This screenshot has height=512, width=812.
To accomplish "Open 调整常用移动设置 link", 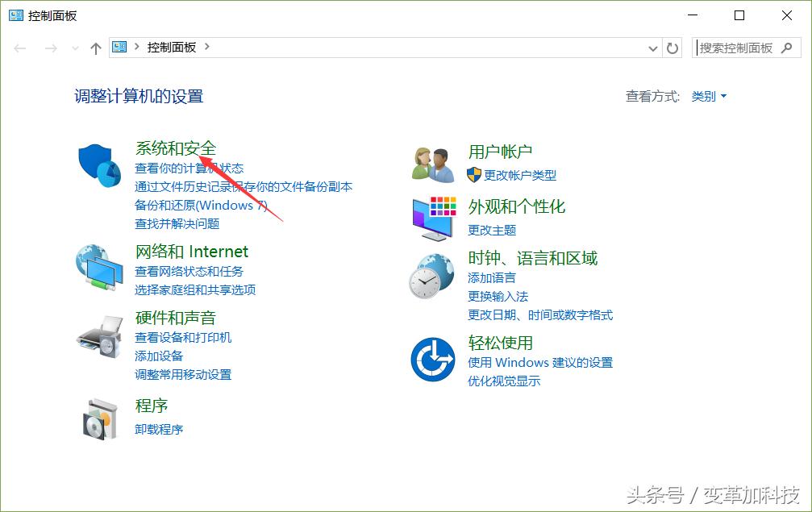I will pyautogui.click(x=183, y=375).
